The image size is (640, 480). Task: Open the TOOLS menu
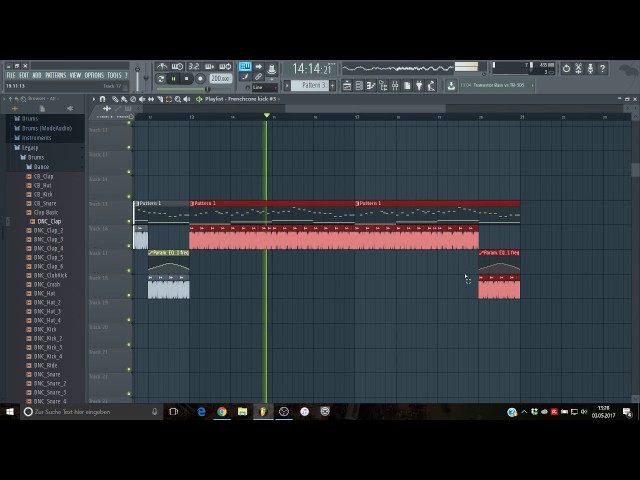pyautogui.click(x=114, y=75)
